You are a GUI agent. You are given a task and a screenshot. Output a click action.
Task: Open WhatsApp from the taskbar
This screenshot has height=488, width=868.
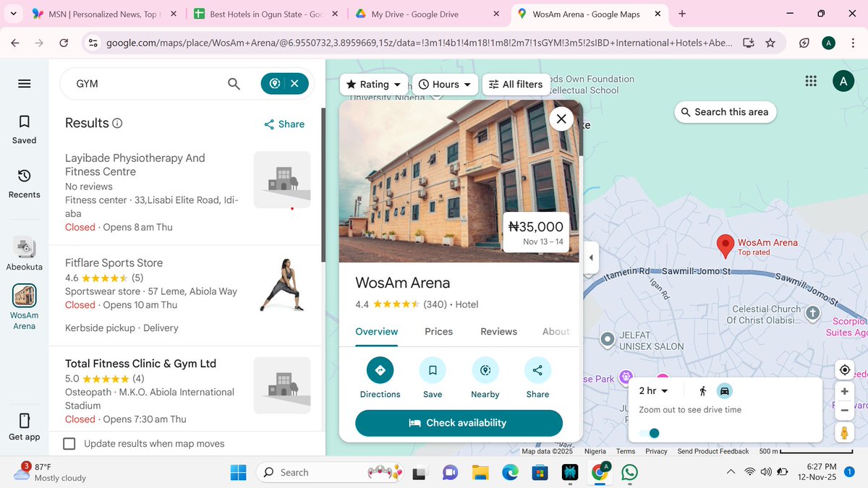(x=629, y=472)
